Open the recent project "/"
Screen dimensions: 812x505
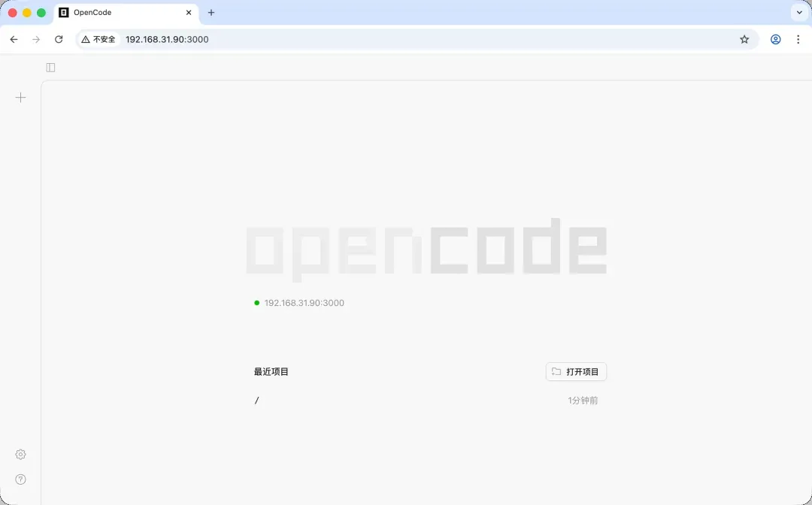point(426,401)
